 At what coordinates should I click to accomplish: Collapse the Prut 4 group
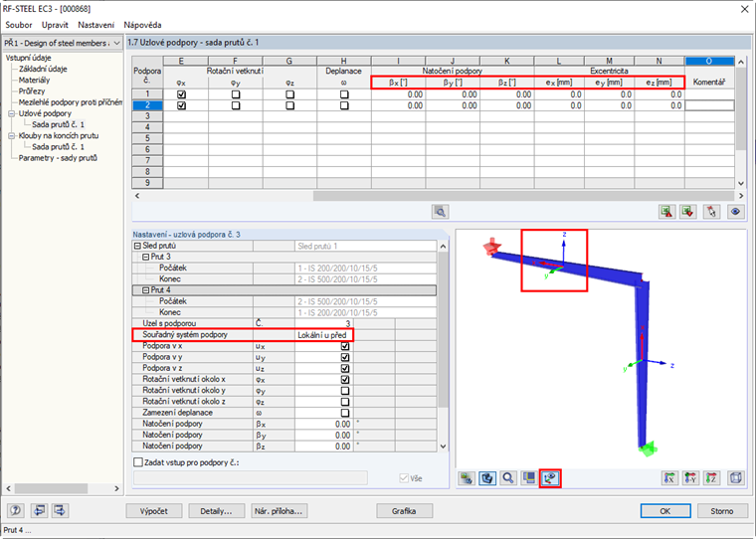tap(145, 290)
